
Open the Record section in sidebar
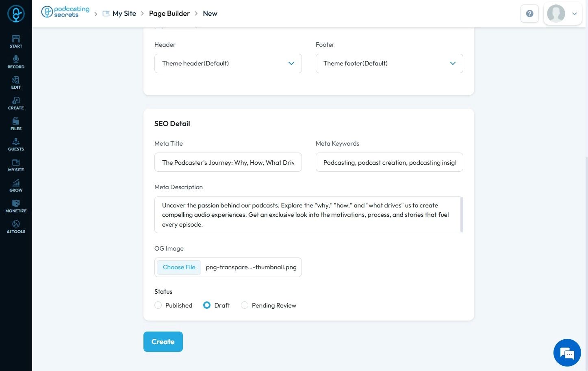[x=16, y=62]
